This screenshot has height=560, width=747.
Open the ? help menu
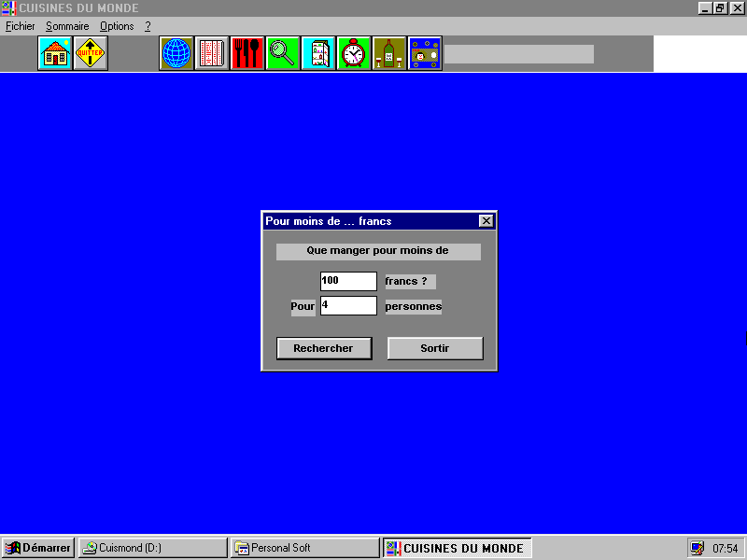[148, 26]
